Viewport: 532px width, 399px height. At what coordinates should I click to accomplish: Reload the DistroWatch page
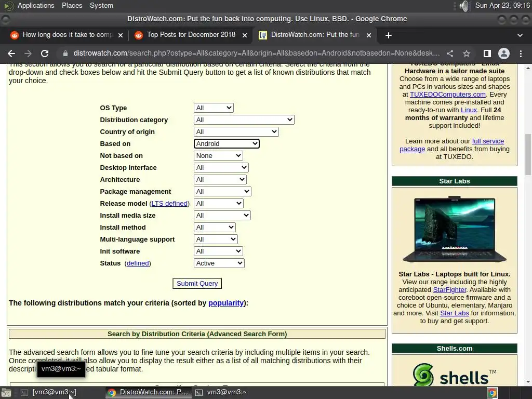tap(45, 54)
